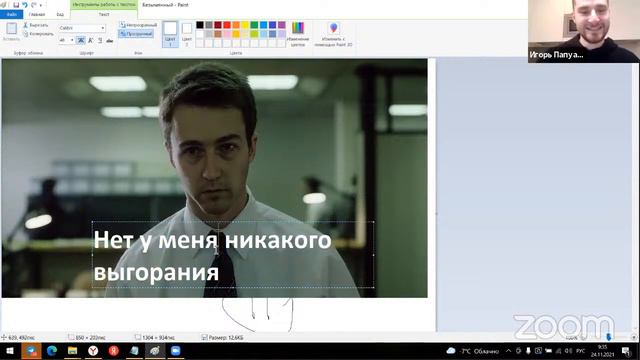Open the quick access toolbar customize arrow
640x360 pixels.
41,5
